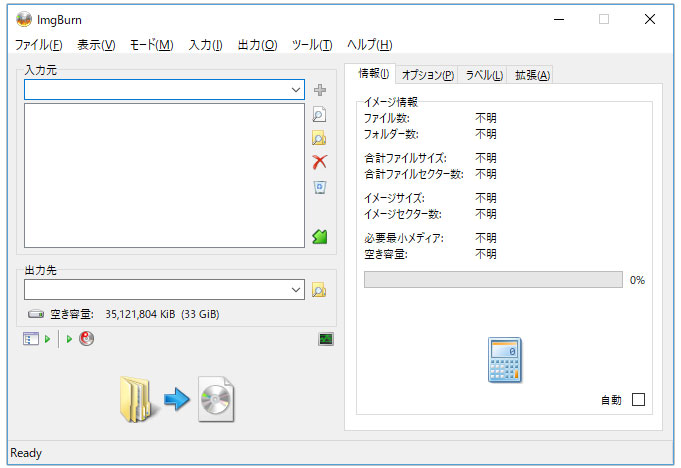Expand the 入力元 dropdown
This screenshot has height=468, width=681.
(296, 90)
